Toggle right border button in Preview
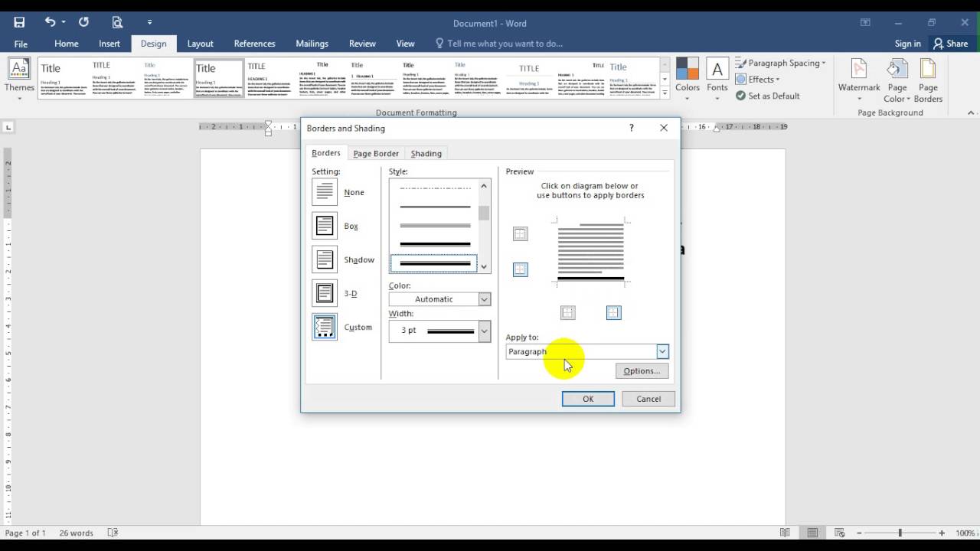This screenshot has width=980, height=551. [x=613, y=312]
